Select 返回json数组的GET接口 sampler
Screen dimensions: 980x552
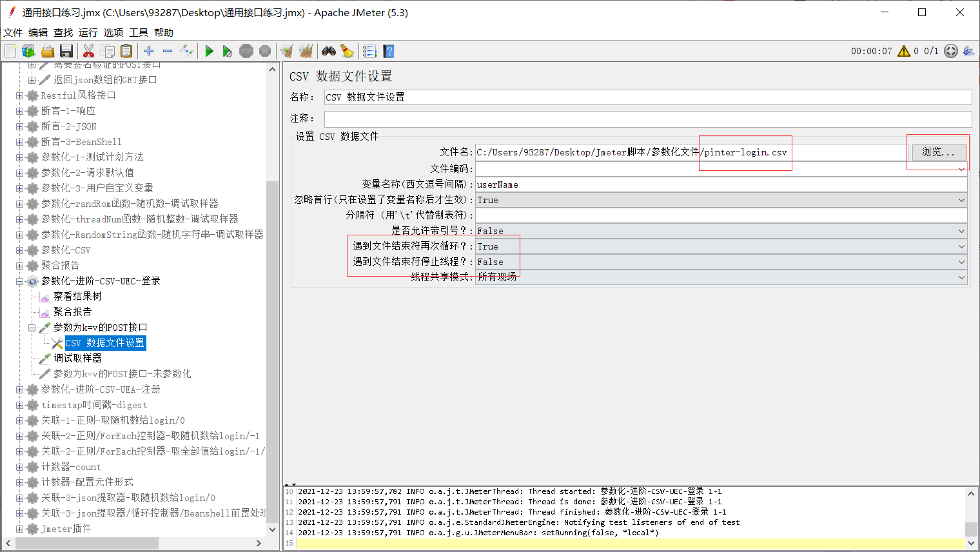coord(105,80)
